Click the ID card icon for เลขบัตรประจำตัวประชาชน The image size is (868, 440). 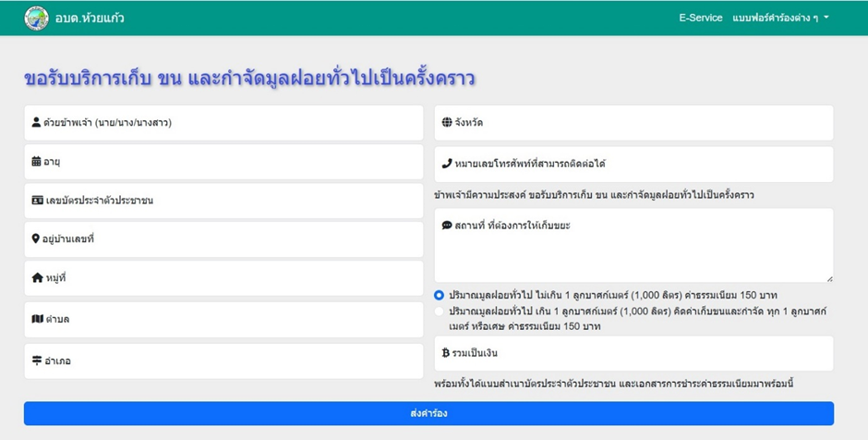pos(38,201)
